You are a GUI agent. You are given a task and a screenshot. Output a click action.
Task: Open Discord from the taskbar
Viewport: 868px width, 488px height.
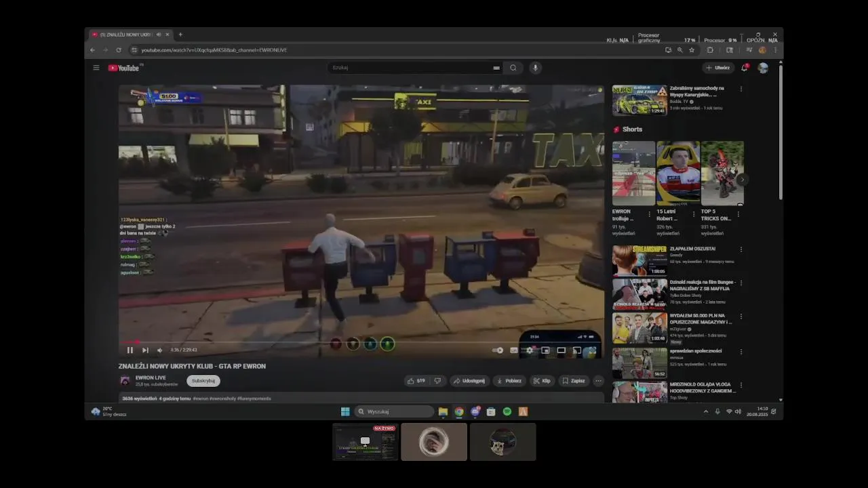(x=475, y=411)
